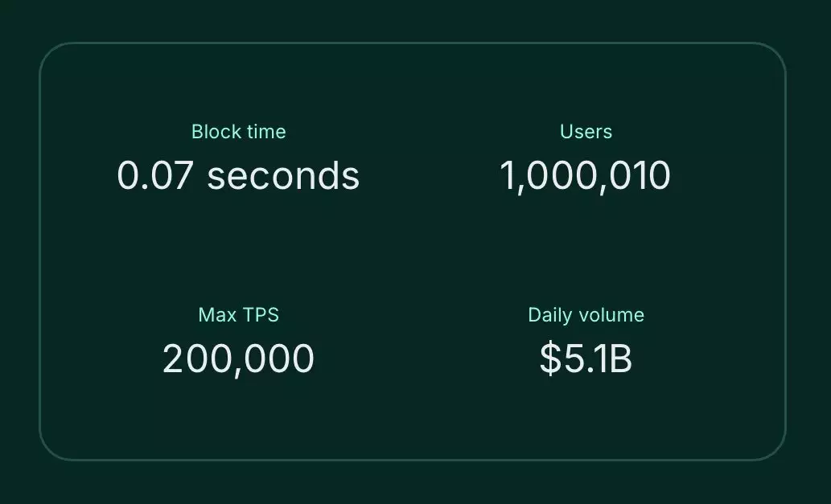Select the "0.07 seconds" value
831x504 pixels.
point(238,175)
